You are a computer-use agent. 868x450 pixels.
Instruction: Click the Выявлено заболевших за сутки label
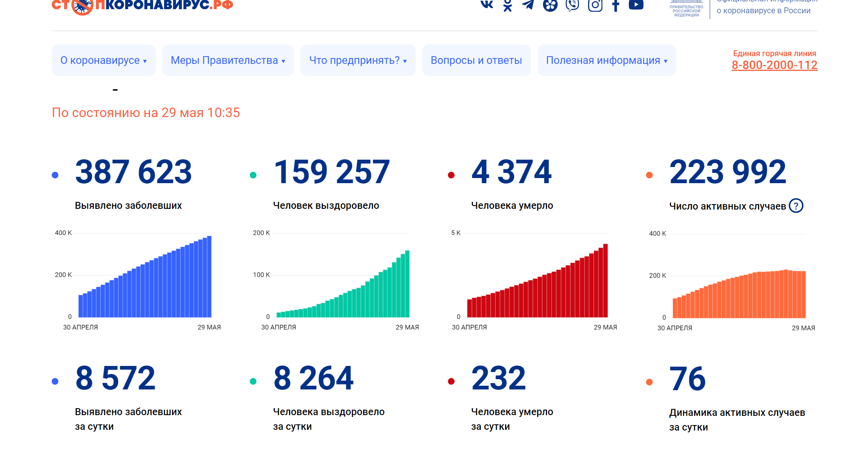(128, 419)
